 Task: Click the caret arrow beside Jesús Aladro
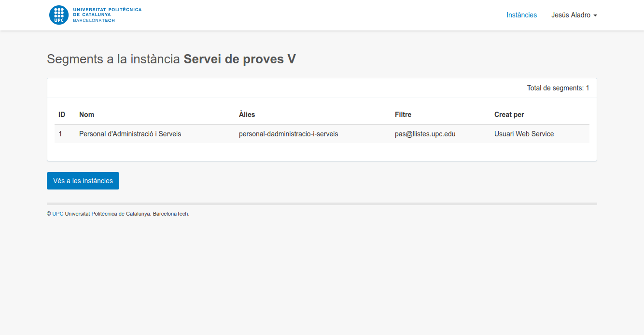595,15
